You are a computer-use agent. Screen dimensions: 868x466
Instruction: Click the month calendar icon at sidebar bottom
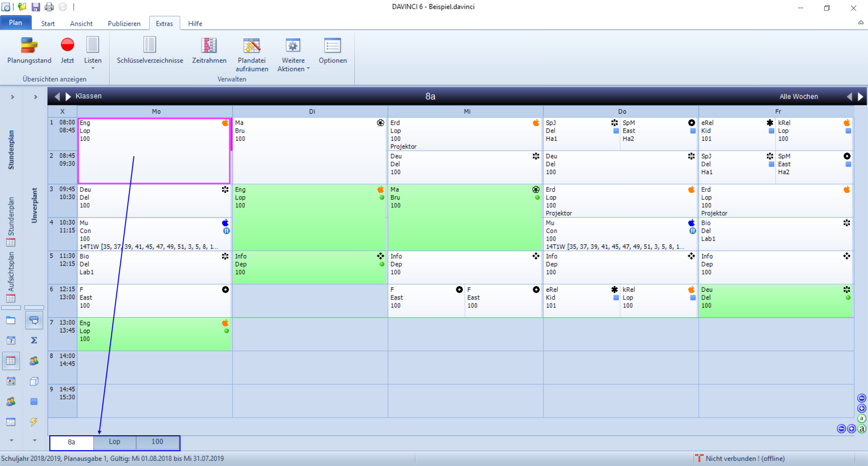11,422
